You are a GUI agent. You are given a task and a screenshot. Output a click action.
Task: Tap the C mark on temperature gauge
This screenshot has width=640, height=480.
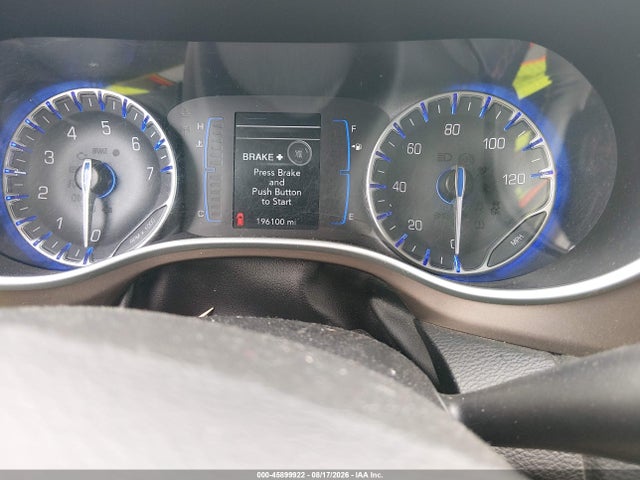coord(200,213)
